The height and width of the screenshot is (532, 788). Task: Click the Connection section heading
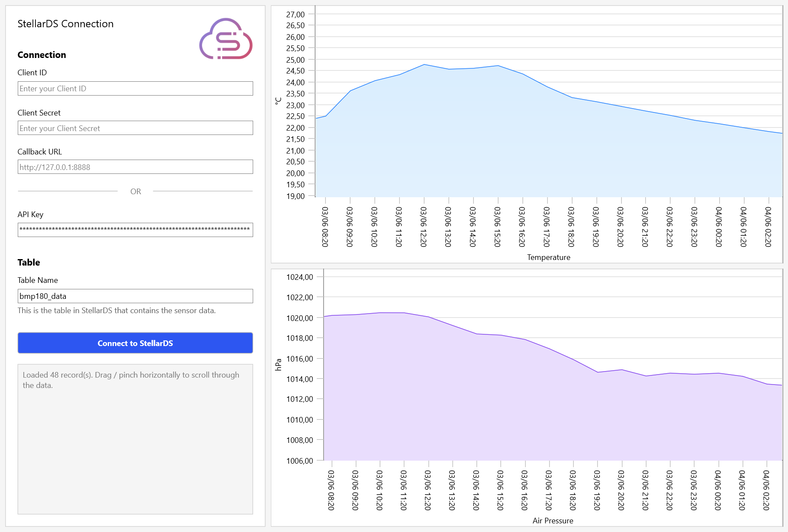[x=42, y=55]
